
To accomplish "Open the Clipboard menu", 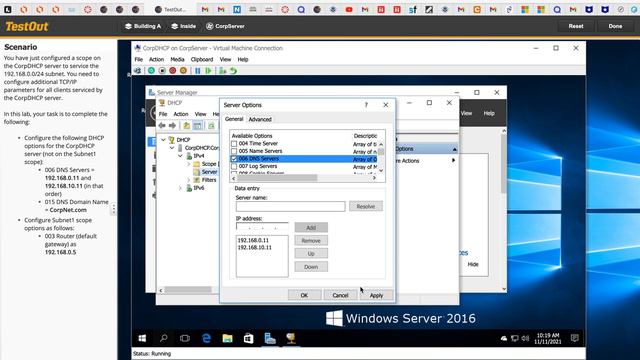I will (202, 59).
